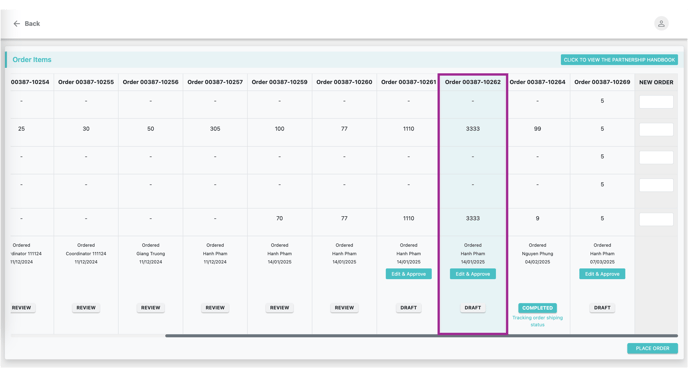Click the horizontal scrollbar under the table
The image size is (688, 368).
point(421,336)
